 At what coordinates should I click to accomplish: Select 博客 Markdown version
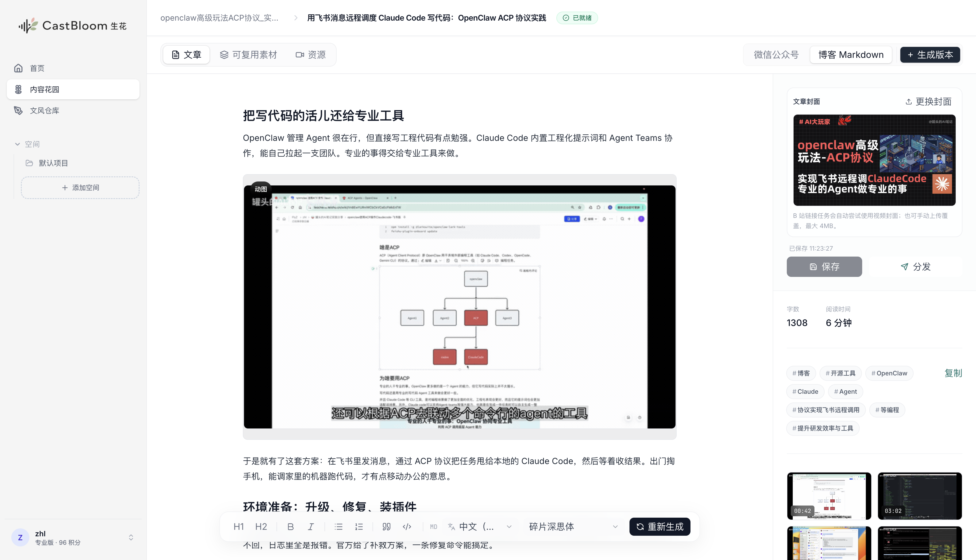coord(851,54)
